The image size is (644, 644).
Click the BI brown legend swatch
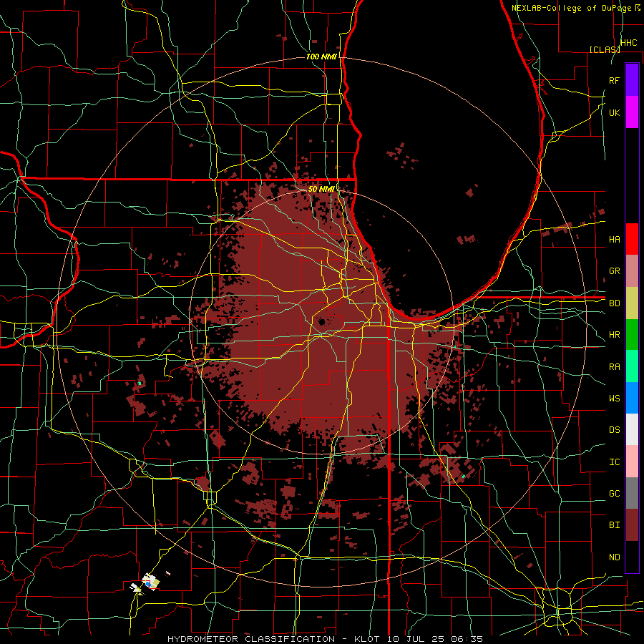click(x=632, y=525)
